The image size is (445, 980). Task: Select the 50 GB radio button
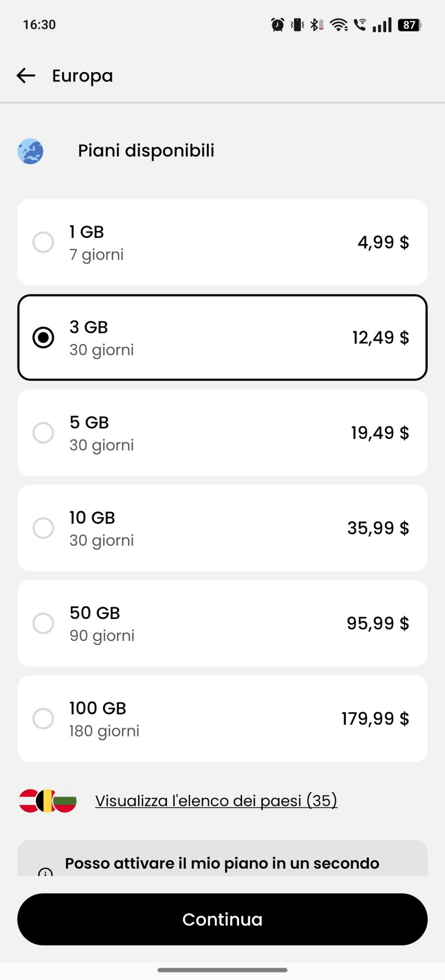pyautogui.click(x=43, y=623)
